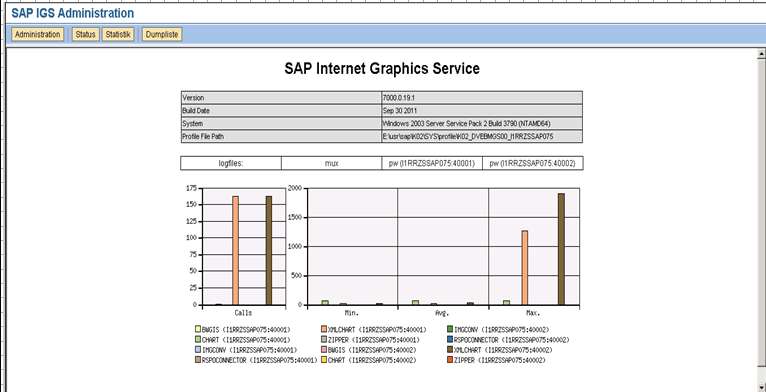The width and height of the screenshot is (766, 392).
Task: Open pw (I1RRZSSAP075:40001) logfile
Action: [x=432, y=164]
